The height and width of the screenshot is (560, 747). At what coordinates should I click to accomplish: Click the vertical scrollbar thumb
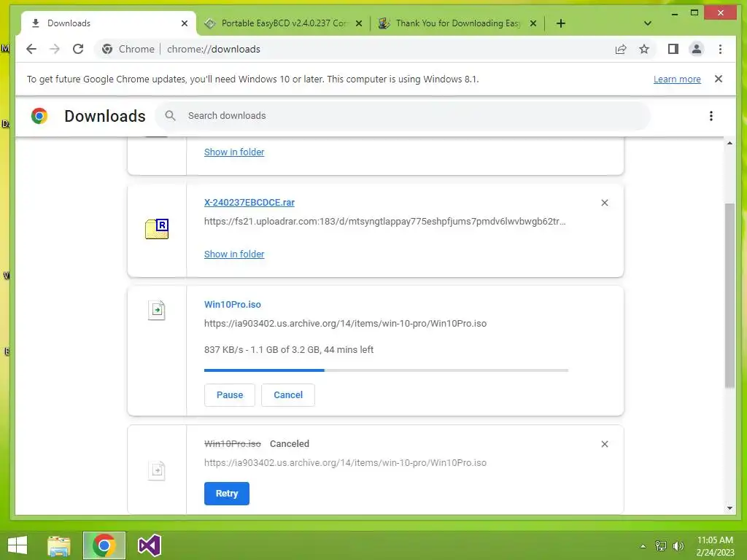729,295
